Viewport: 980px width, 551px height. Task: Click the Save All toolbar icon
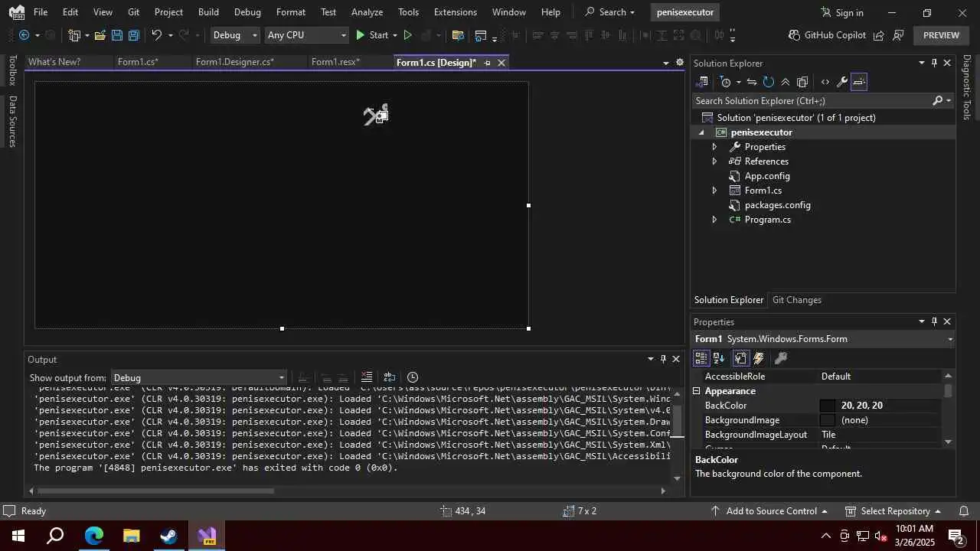[133, 35]
